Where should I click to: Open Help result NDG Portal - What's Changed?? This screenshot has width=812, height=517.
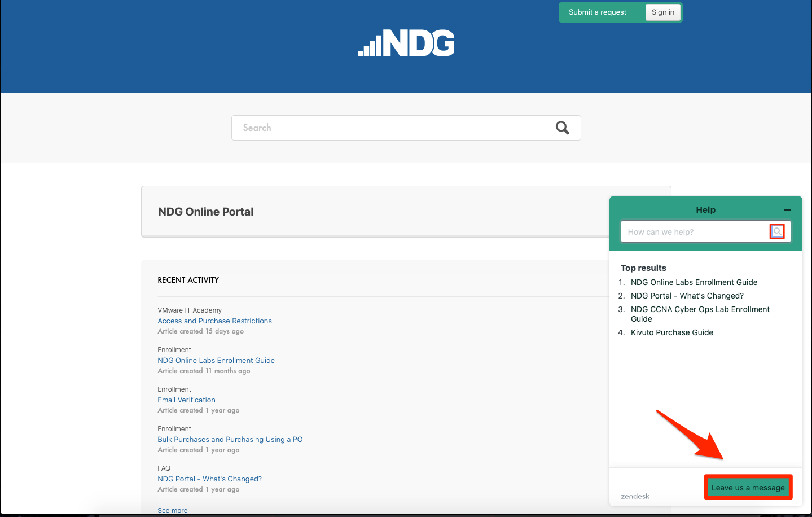687,296
